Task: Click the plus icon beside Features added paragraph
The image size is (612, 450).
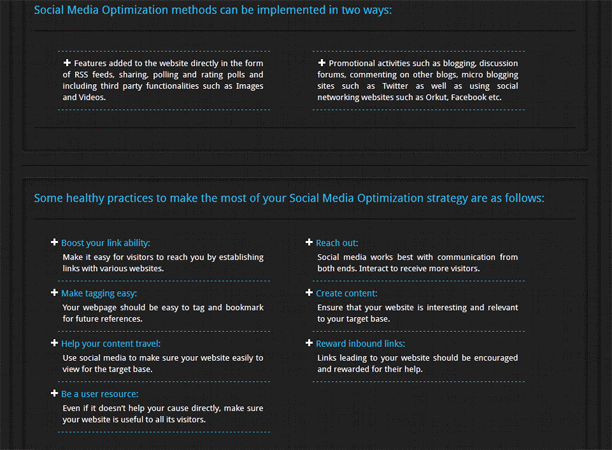Action: 67,62
